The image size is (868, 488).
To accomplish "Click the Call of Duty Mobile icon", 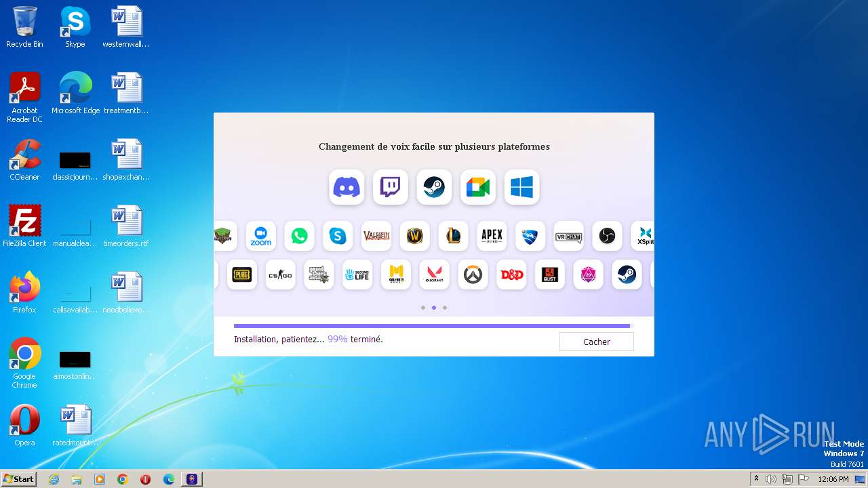I will [396, 274].
